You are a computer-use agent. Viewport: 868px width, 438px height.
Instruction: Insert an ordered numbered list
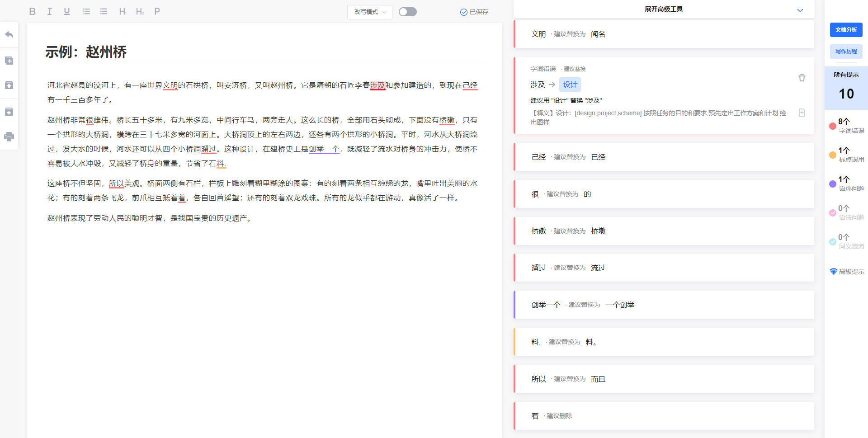[x=86, y=11]
